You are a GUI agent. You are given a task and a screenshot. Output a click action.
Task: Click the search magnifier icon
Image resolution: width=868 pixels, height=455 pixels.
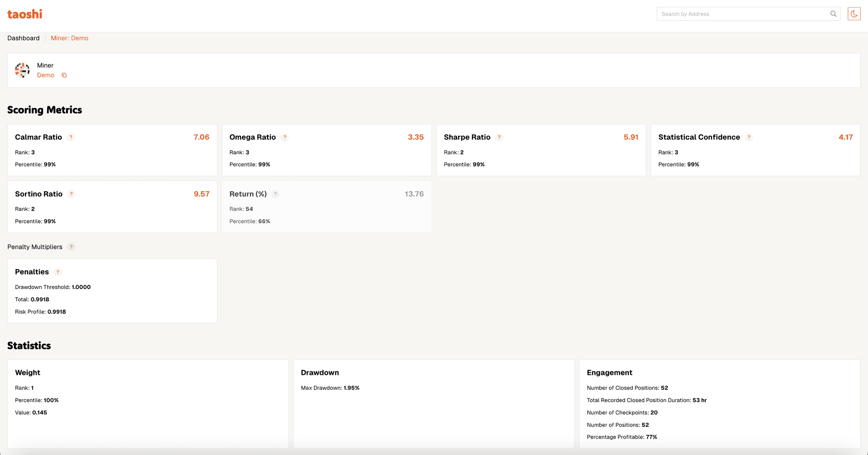click(833, 14)
